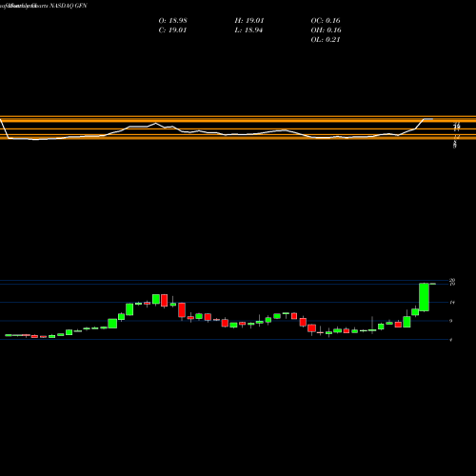Click the 'OL: 0.21' value
The width and height of the screenshot is (476, 476).
pyautogui.click(x=326, y=40)
